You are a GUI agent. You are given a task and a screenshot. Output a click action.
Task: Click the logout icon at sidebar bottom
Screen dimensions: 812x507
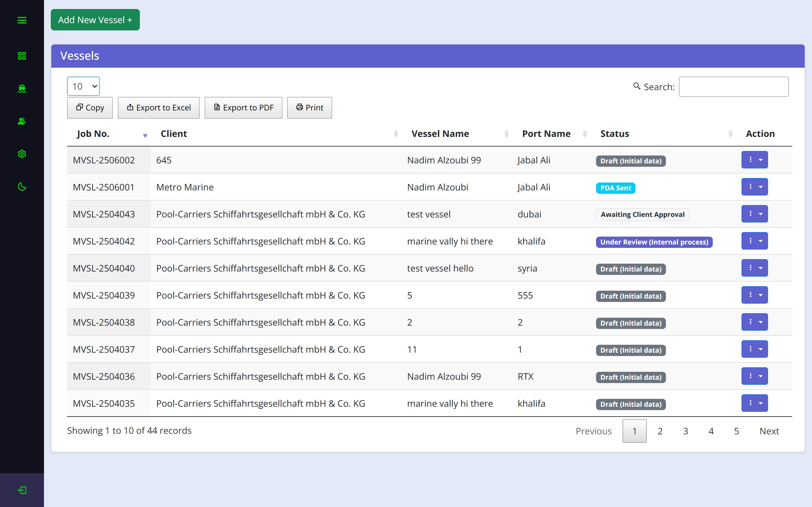[22, 490]
